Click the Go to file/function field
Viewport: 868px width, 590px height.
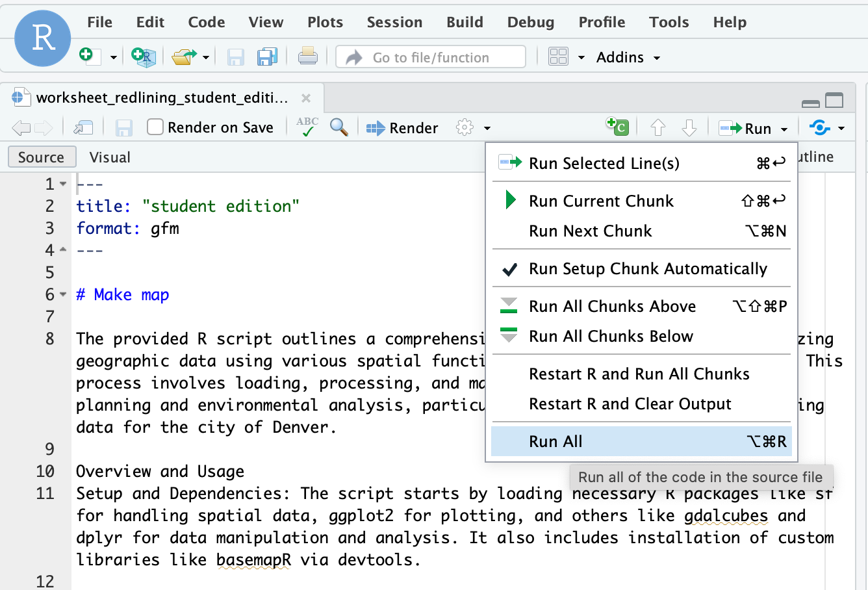[x=431, y=57]
